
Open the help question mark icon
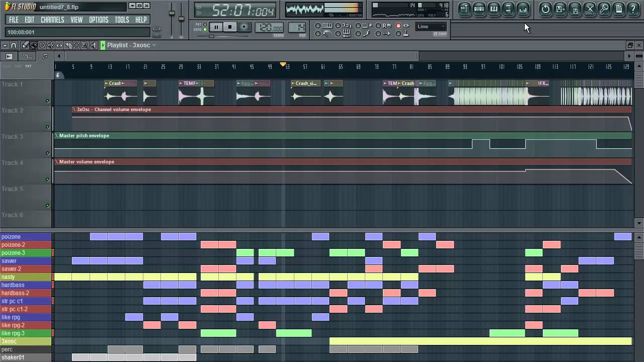point(633,9)
